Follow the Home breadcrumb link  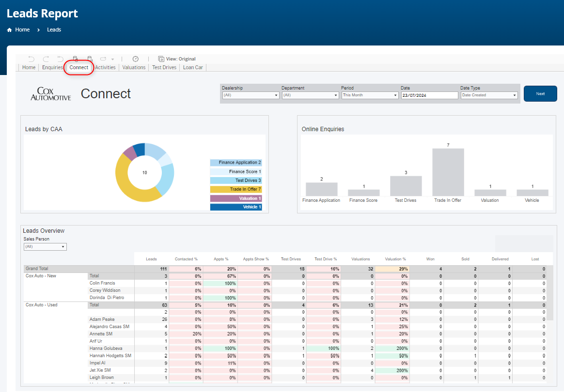[x=22, y=30]
